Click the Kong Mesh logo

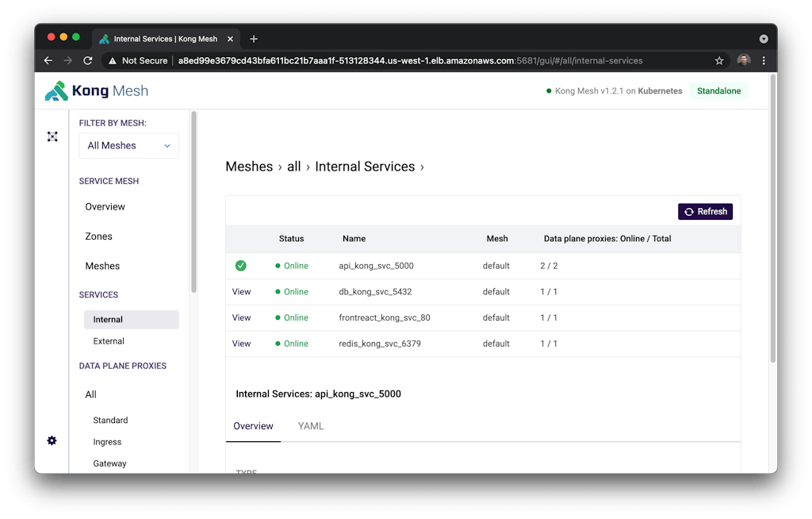(x=96, y=90)
